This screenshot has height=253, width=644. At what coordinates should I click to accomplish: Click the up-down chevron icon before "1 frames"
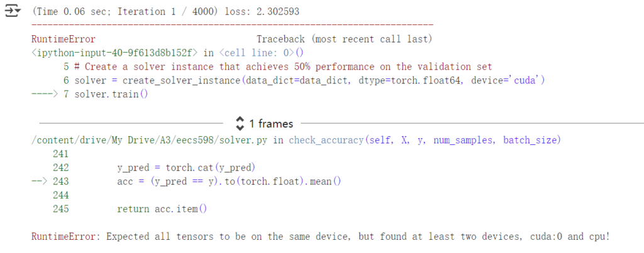pos(240,124)
